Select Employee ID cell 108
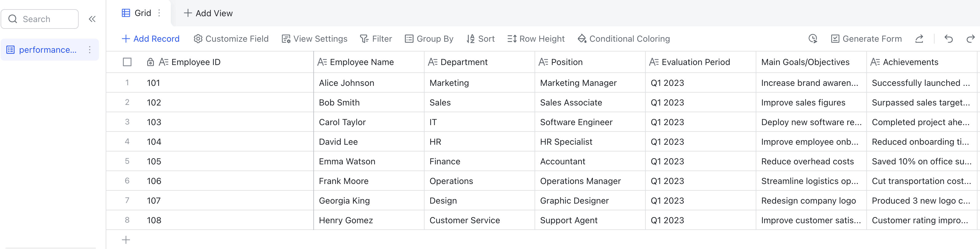The image size is (980, 249). tap(228, 220)
